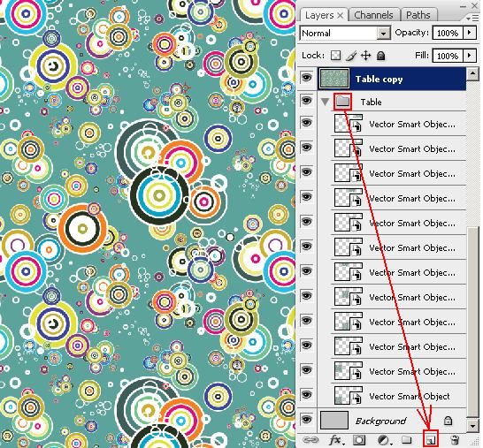Switch to the Channels tab
Viewport: 483px width, 448px height.
click(373, 15)
